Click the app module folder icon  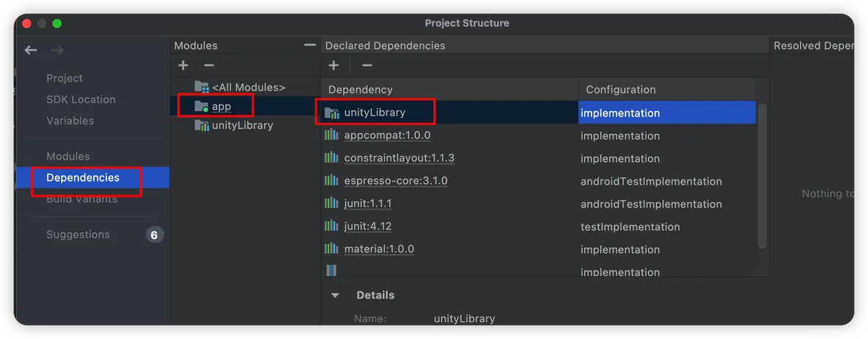point(202,106)
